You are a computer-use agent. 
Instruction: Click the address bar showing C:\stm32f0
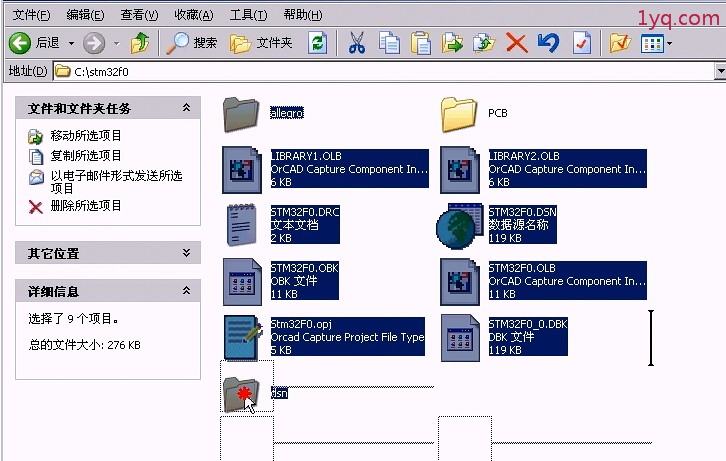(x=384, y=71)
